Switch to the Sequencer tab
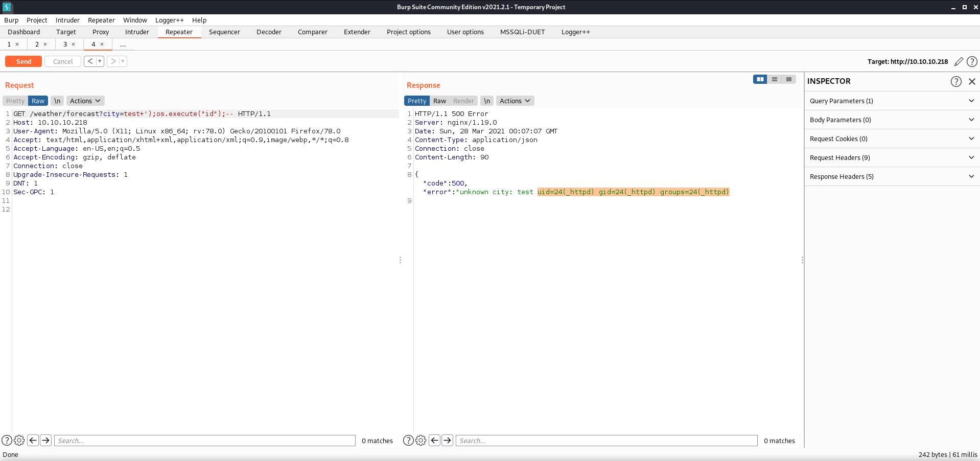Viewport: 980px width, 461px height. 224,32
